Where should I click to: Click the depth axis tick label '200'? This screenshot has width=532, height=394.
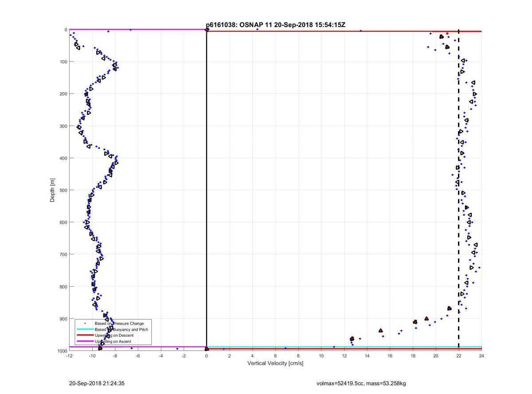[64, 94]
